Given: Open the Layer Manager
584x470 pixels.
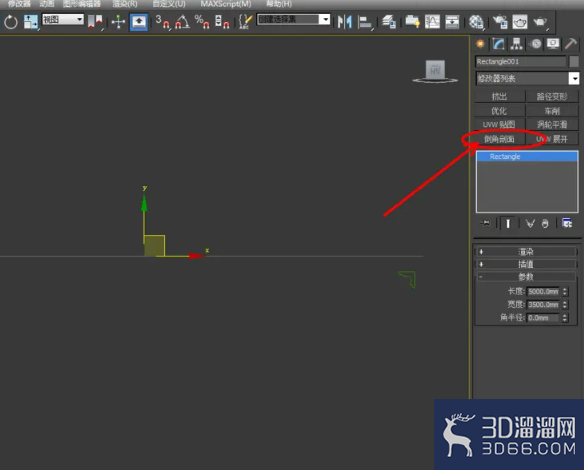Looking at the screenshot, I should pos(388,22).
